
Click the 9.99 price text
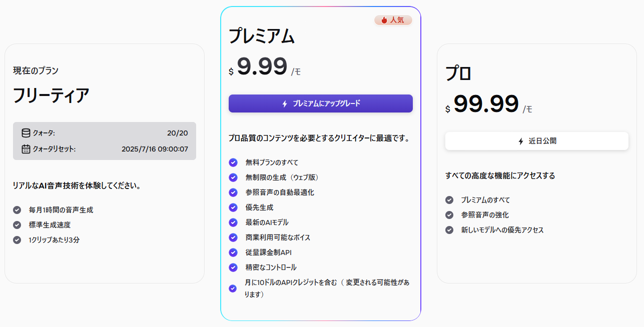click(262, 66)
